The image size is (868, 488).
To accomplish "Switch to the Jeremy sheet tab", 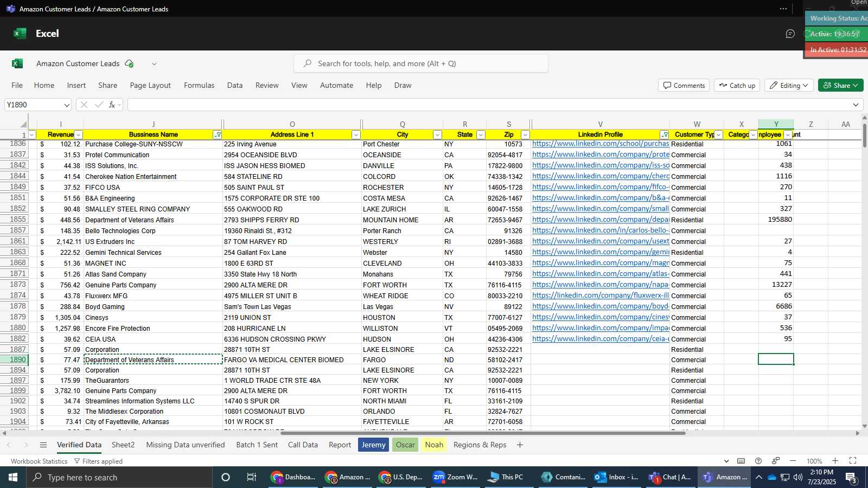I will [373, 445].
